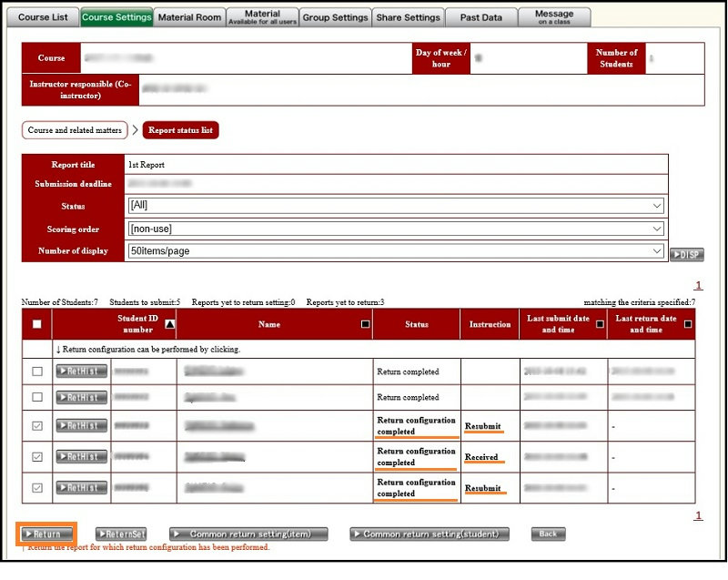This screenshot has width=728, height=580.
Task: Click page number 1 link above table
Action: tap(698, 285)
